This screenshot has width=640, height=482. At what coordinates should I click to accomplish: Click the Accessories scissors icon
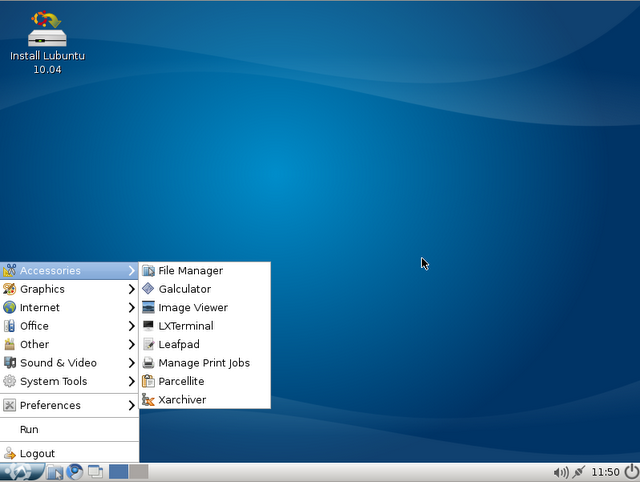click(9, 270)
